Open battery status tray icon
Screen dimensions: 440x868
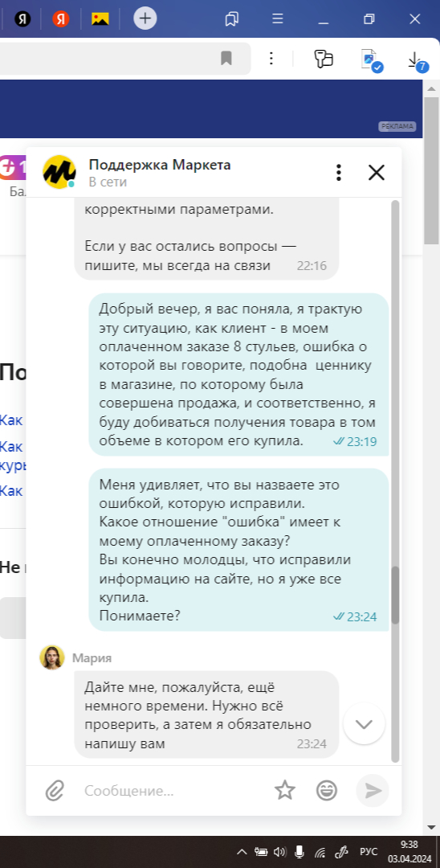[261, 851]
